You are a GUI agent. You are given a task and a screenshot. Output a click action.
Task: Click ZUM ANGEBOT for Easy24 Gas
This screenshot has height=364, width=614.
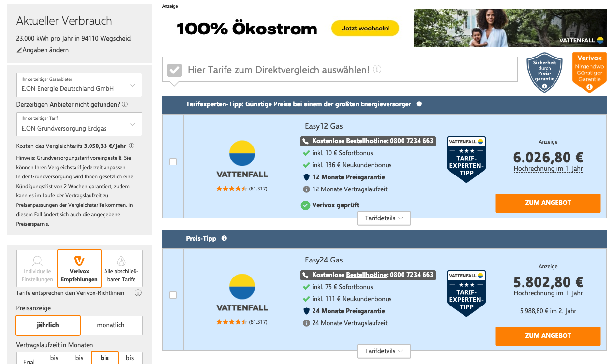[x=548, y=335]
